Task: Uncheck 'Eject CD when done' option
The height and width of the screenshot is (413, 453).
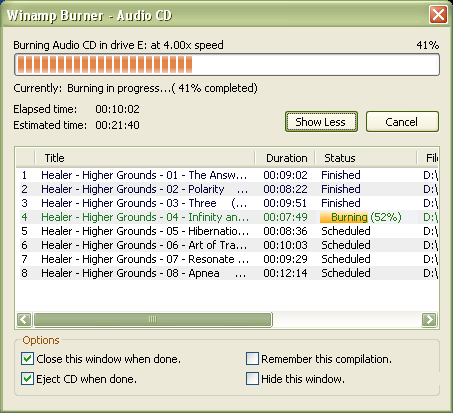Action: (x=27, y=379)
